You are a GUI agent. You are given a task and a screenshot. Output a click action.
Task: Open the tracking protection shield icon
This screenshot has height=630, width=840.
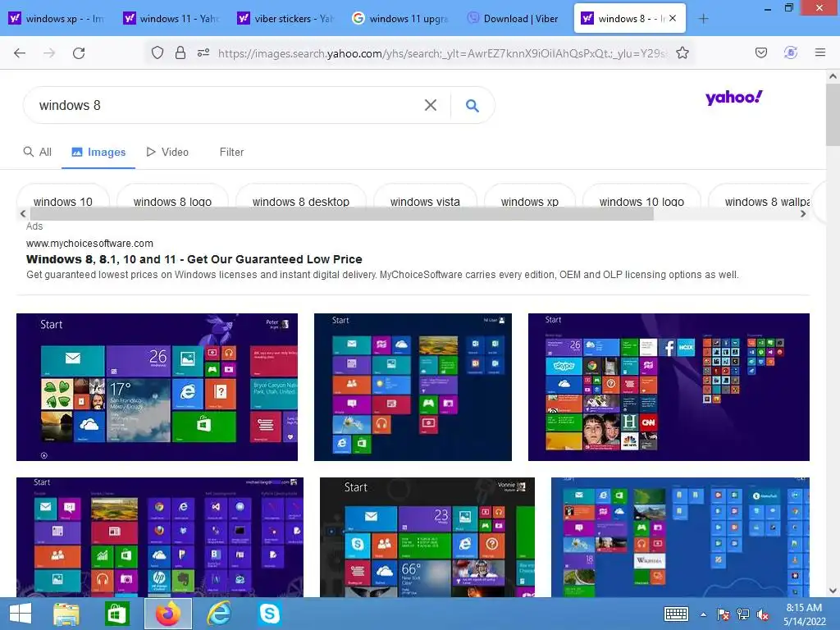pyautogui.click(x=157, y=52)
